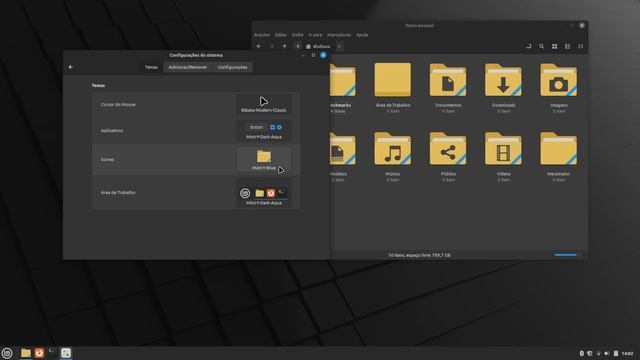Select the themes settings taskbar item

tap(66, 353)
